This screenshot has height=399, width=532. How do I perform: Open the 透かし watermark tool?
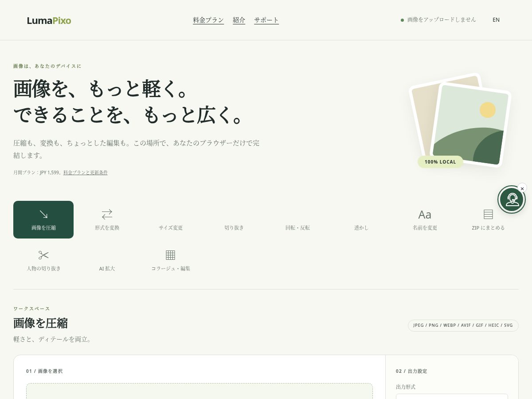click(361, 219)
